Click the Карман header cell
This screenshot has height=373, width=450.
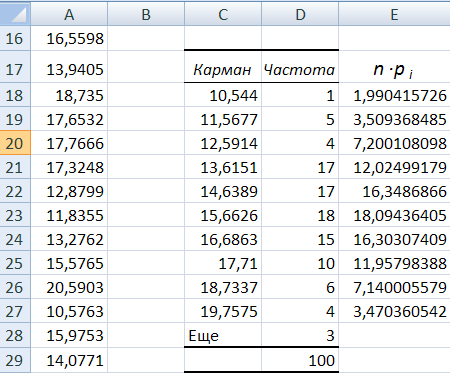(223, 67)
